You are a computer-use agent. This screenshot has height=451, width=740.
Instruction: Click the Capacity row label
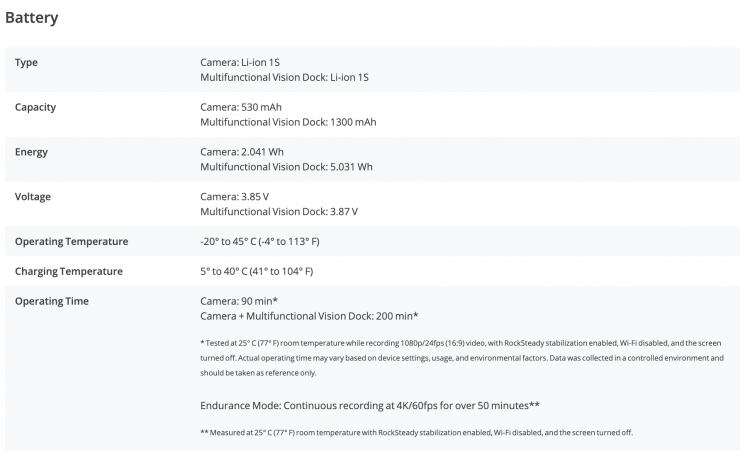[37, 107]
